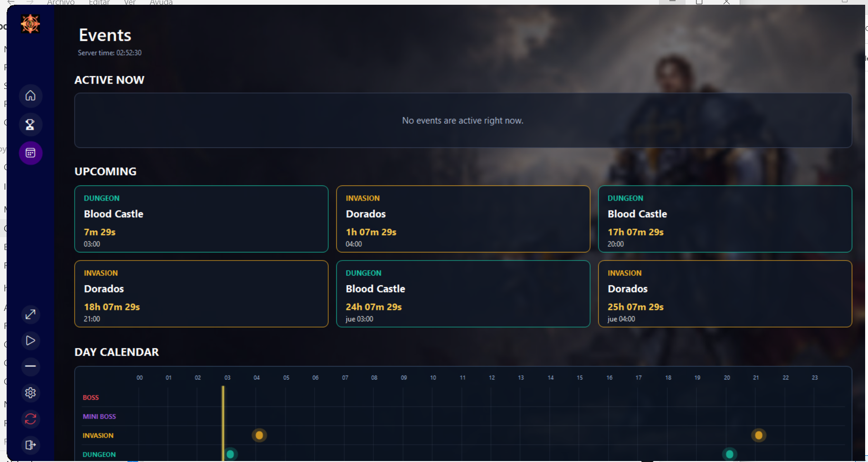Image resolution: width=868 pixels, height=462 pixels.
Task: Click the launcher logo emblem
Action: (30, 24)
